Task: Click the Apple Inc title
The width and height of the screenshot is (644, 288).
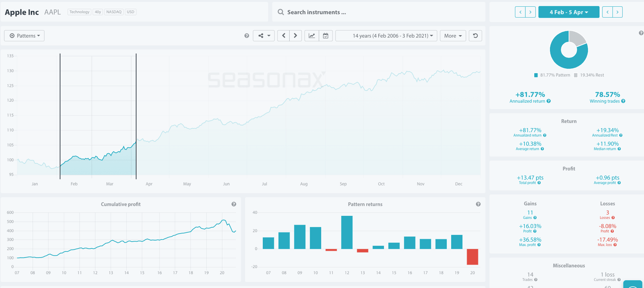Action: tap(22, 12)
